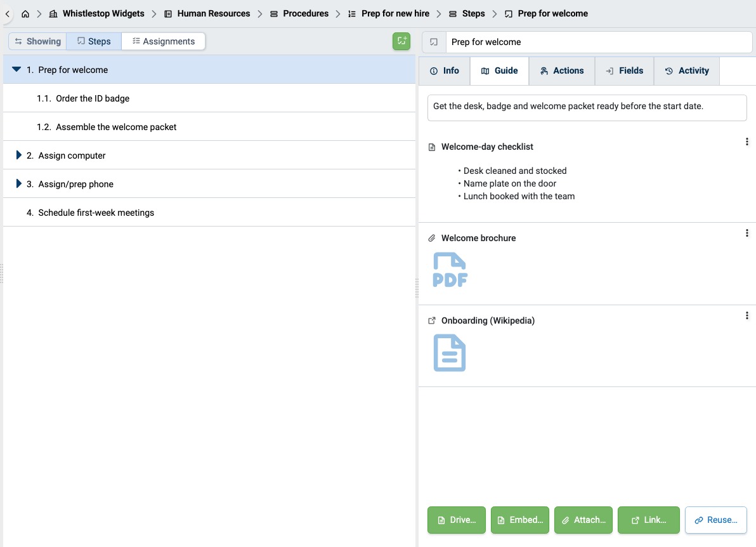The height and width of the screenshot is (547, 756).
Task: Open Whistlestop Widgets in the breadcrumb
Action: 97,14
